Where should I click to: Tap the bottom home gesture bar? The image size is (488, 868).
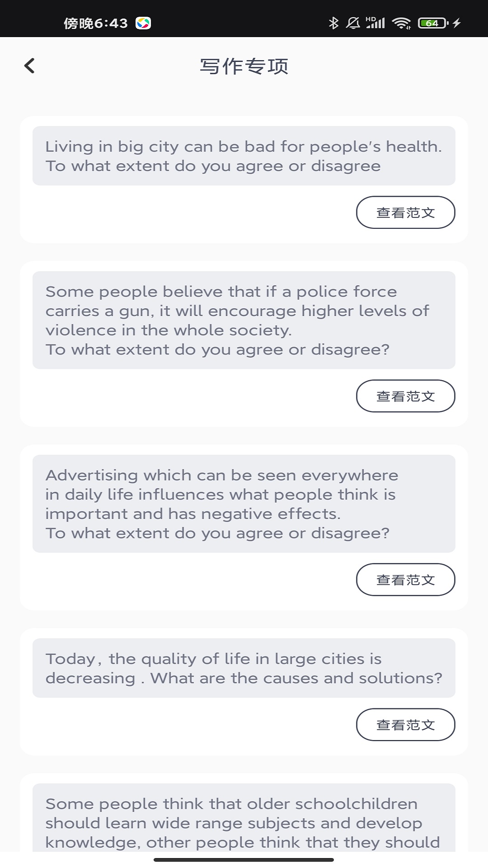[244, 860]
